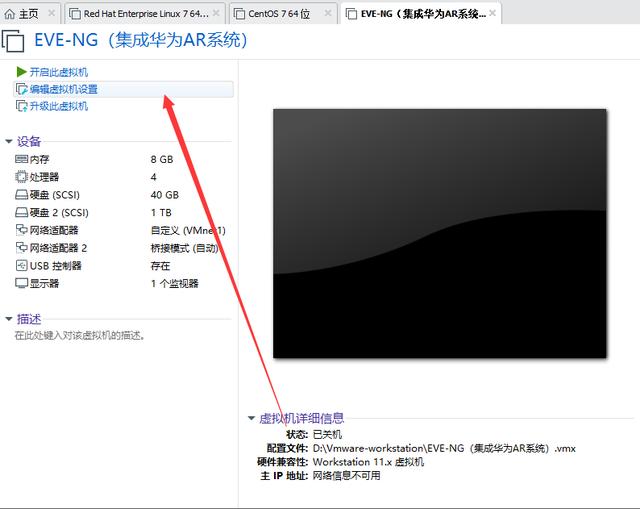Image resolution: width=640 pixels, height=509 pixels.
Task: Select the memory (内存) device icon
Action: tap(21, 159)
